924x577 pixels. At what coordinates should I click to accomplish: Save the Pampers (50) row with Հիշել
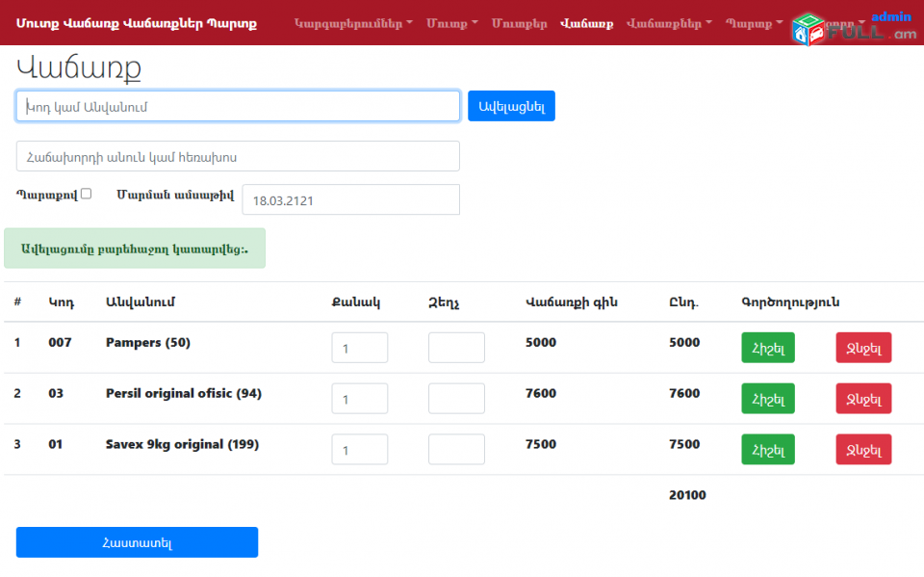tap(768, 348)
